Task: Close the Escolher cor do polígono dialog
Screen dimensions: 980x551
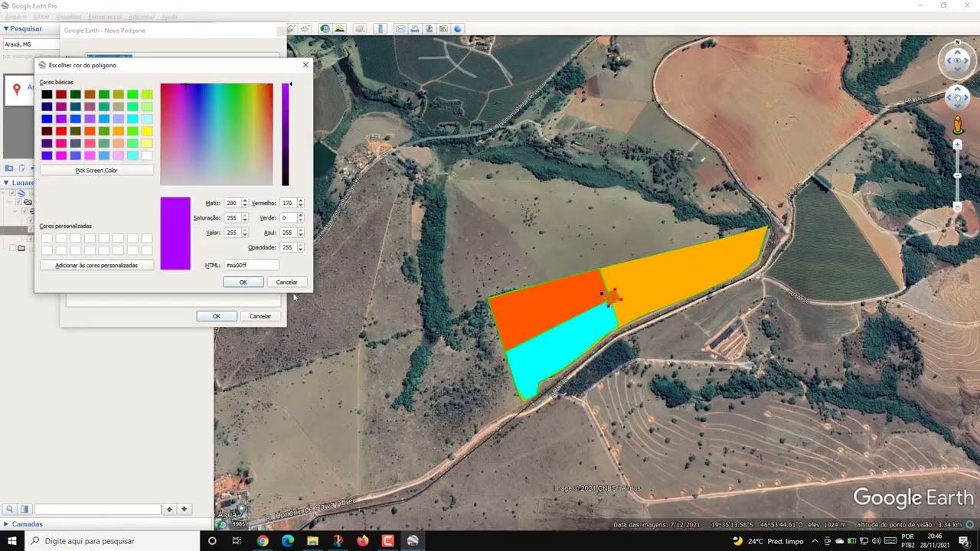Action: [x=305, y=65]
